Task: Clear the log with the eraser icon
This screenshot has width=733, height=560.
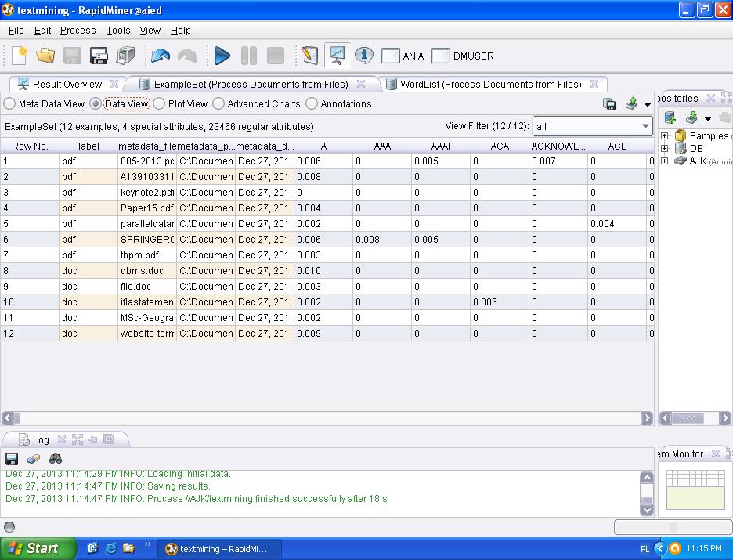Action: pyautogui.click(x=34, y=459)
